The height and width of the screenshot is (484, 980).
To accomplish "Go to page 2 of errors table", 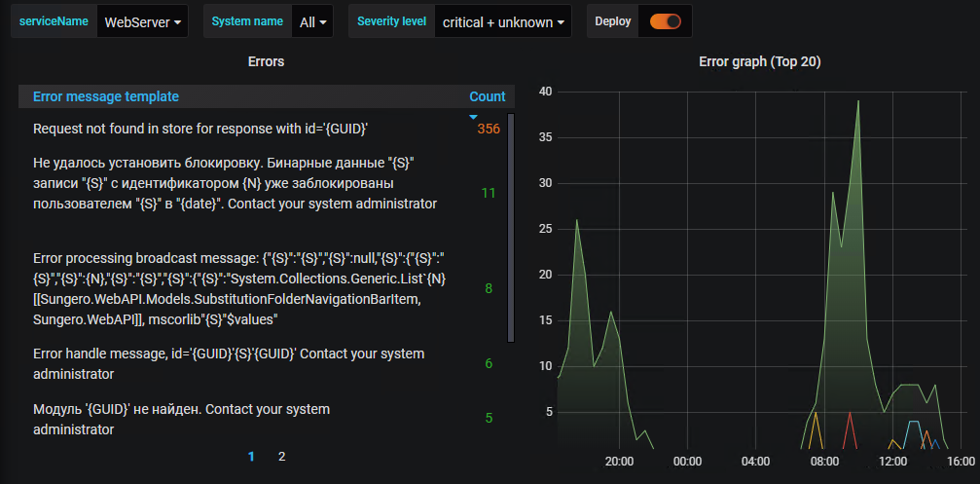I will click(281, 456).
